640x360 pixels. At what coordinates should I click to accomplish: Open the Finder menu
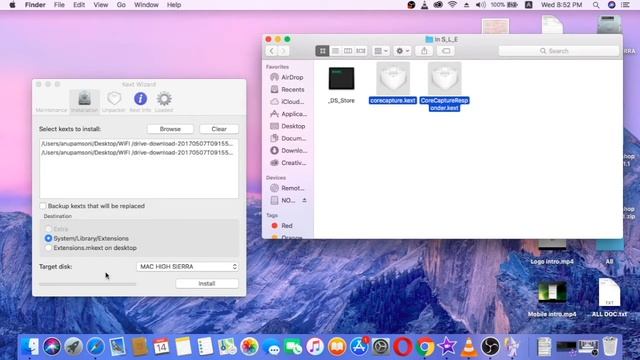(x=35, y=5)
